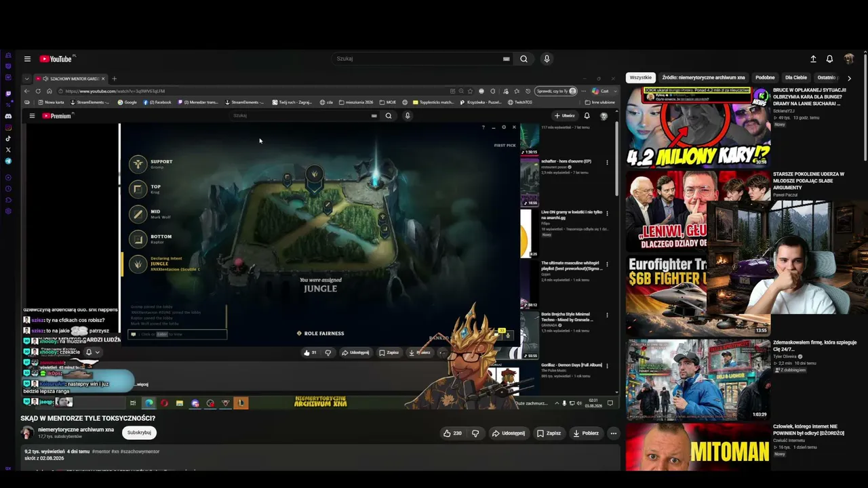Viewport: 868px width, 488px height.
Task: Open X from the browser sidebar
Action: point(8,149)
